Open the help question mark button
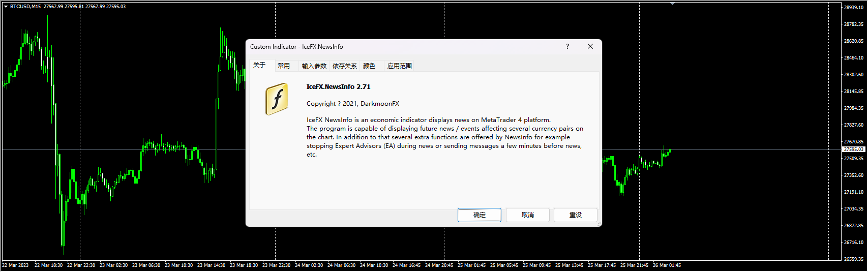This screenshot has height=272, width=868. point(567,46)
